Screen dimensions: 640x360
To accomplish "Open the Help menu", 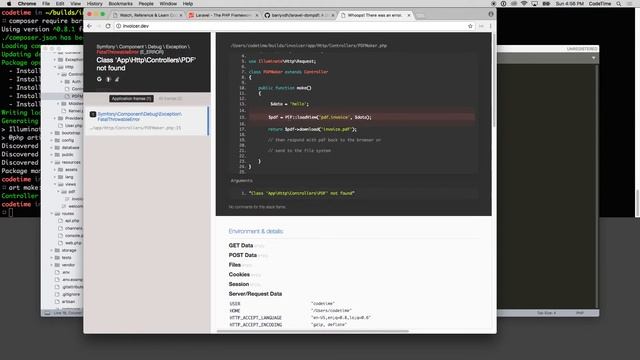I will (x=187, y=4).
